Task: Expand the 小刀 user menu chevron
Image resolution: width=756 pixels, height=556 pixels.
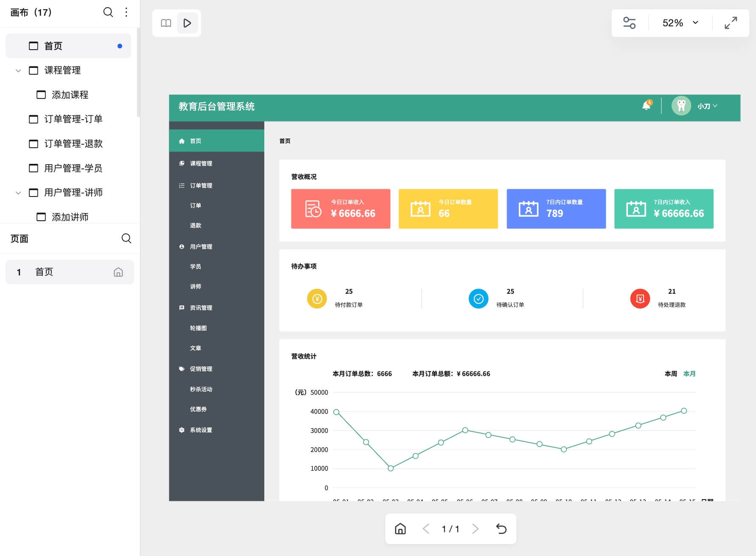Action: (717, 106)
